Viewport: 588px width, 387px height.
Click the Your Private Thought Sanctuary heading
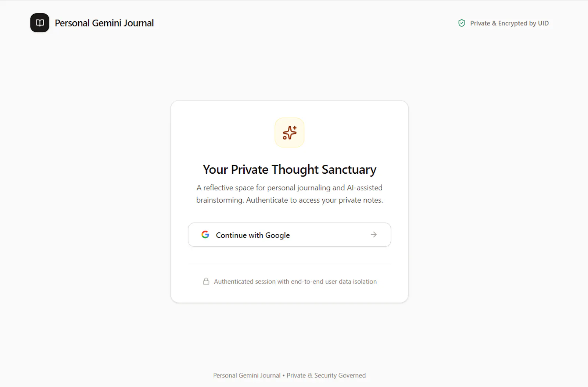point(290,170)
